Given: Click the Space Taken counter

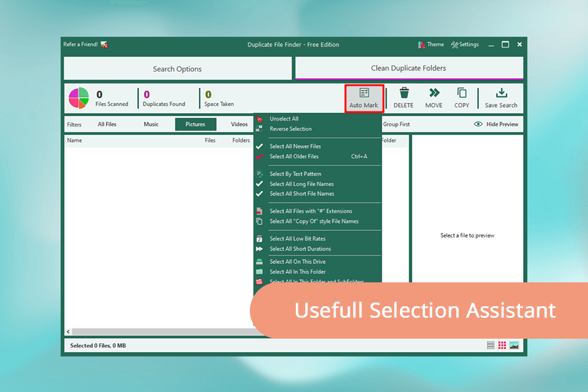Looking at the screenshot, I should 219,98.
